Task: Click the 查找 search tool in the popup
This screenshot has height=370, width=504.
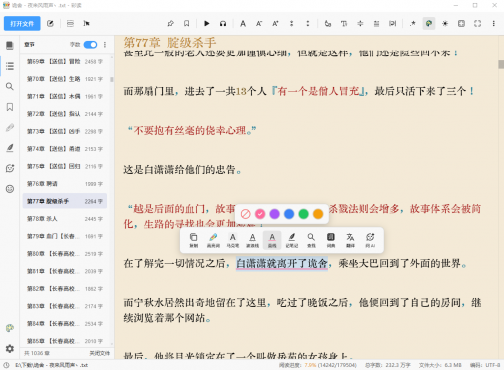Action: 311,240
